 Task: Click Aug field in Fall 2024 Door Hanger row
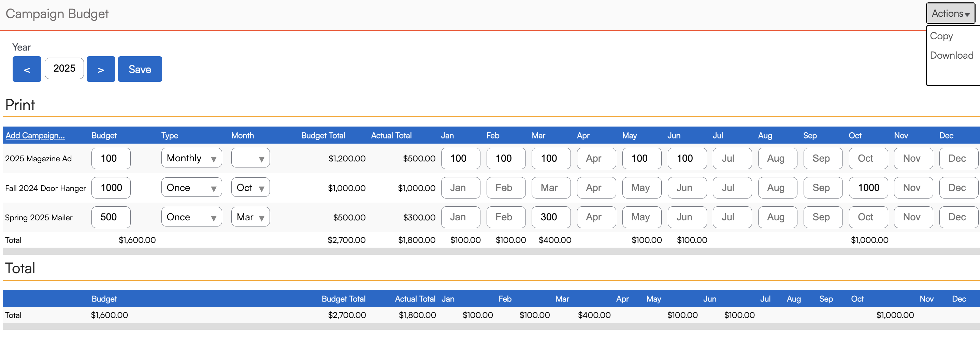pos(778,188)
